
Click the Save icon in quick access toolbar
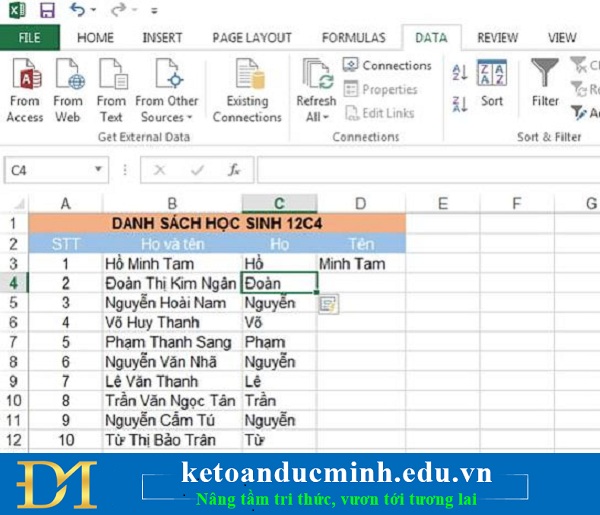pos(47,12)
